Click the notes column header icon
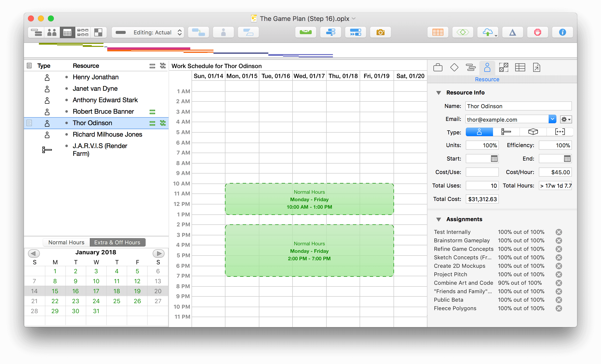601x364 pixels. (x=29, y=66)
